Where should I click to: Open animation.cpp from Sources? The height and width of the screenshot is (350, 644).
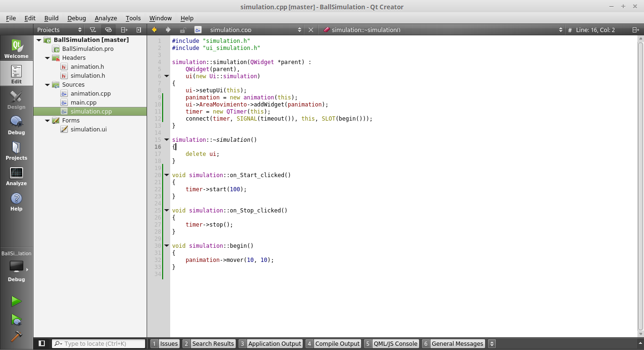tap(91, 94)
